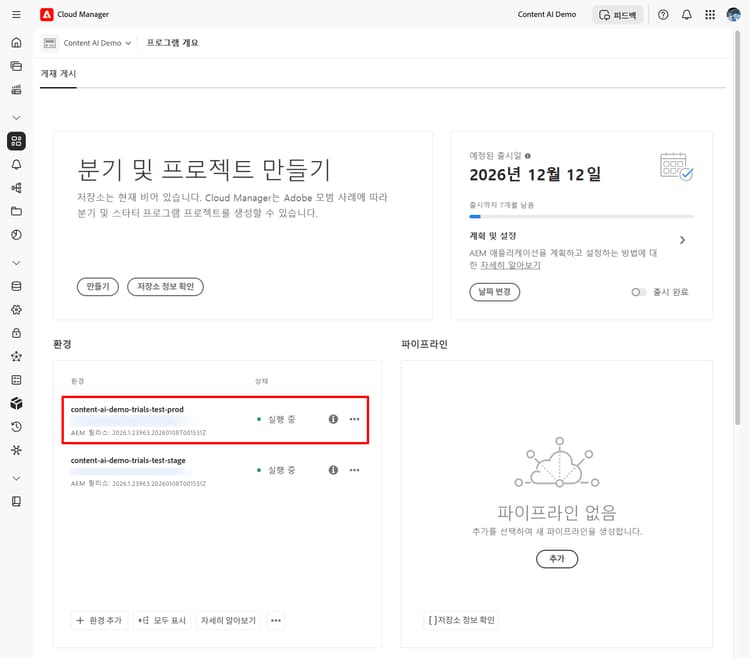Screen dimensions: 750x658
Task: Follow the 자세히 알아보기 link in go-live card
Action: 510,265
